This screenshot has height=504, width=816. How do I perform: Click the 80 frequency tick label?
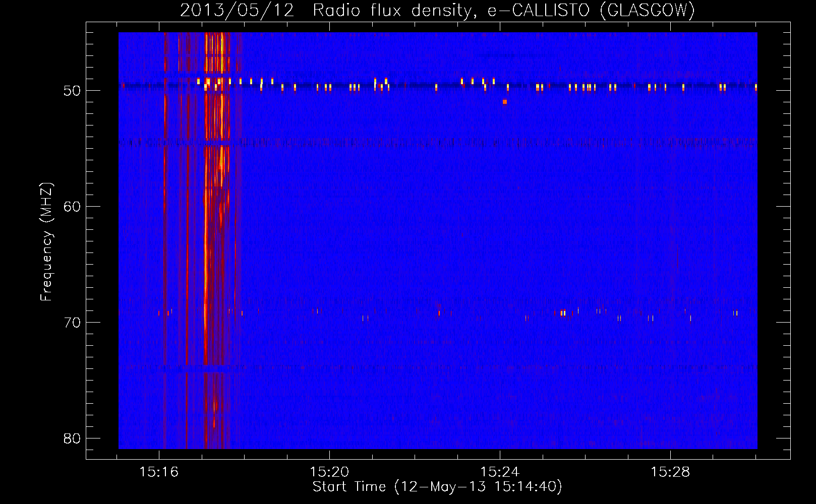[72, 438]
